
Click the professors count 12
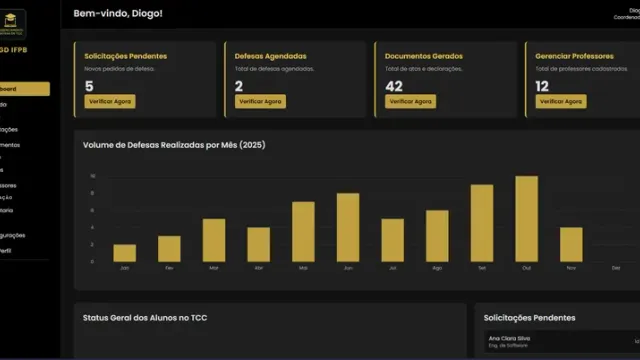point(542,86)
